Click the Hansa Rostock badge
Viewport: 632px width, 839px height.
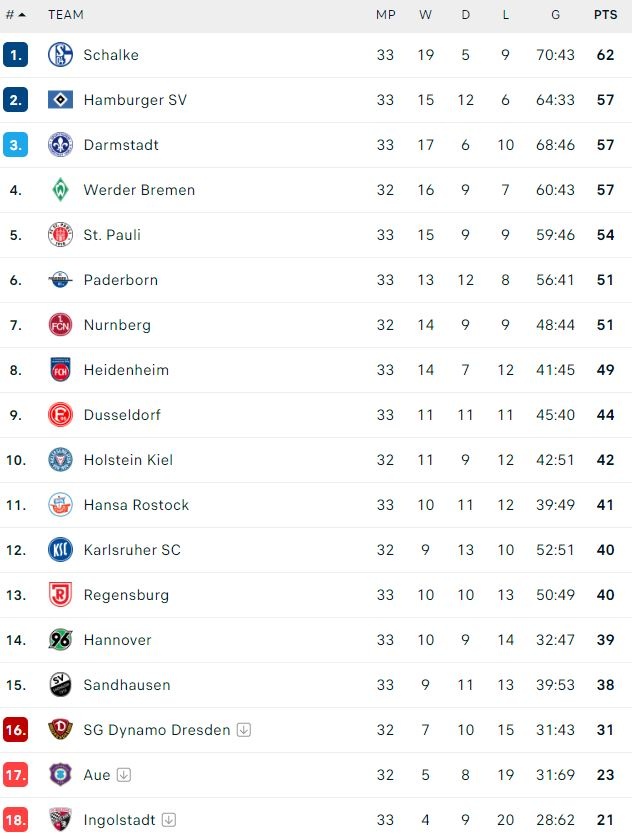(60, 505)
